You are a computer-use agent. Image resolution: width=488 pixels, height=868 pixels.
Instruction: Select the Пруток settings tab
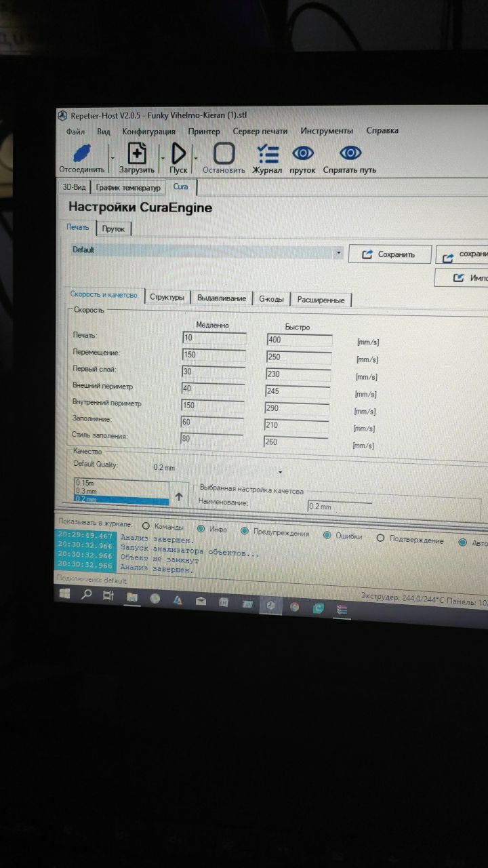coord(114,229)
